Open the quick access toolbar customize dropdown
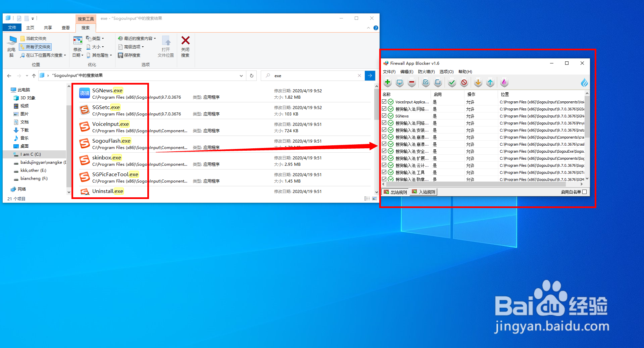 (x=33, y=18)
